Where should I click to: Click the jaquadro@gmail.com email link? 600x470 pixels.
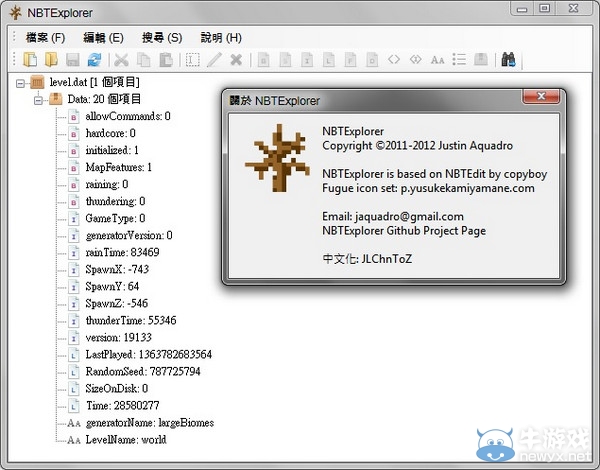click(409, 217)
